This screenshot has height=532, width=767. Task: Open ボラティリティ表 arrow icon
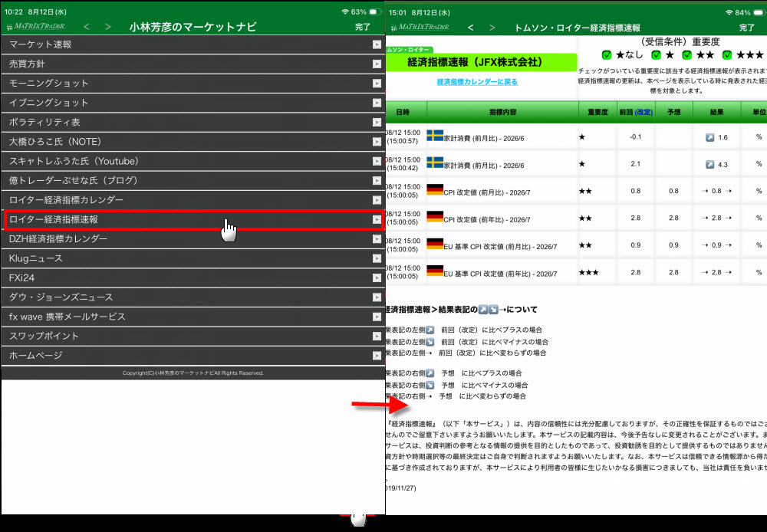pos(377,122)
